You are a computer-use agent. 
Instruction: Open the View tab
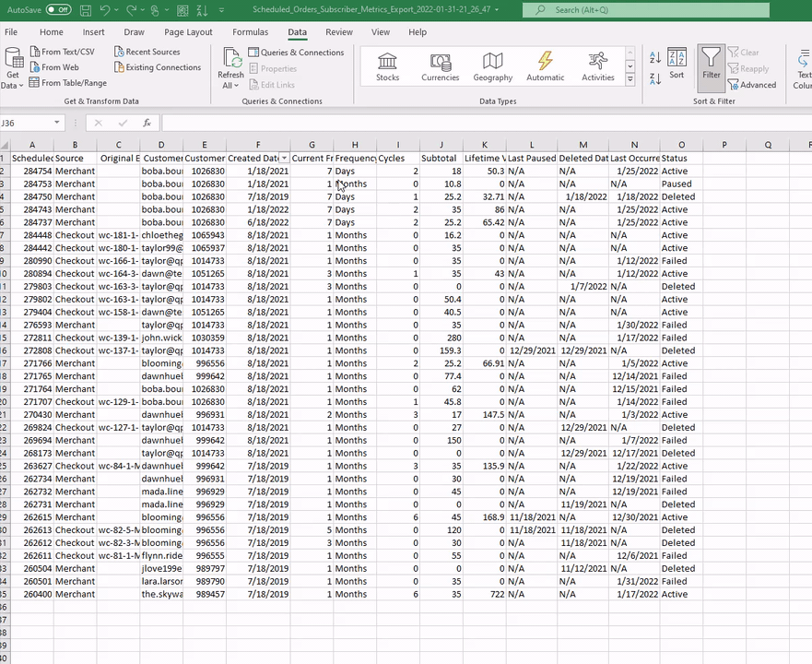[x=380, y=32]
